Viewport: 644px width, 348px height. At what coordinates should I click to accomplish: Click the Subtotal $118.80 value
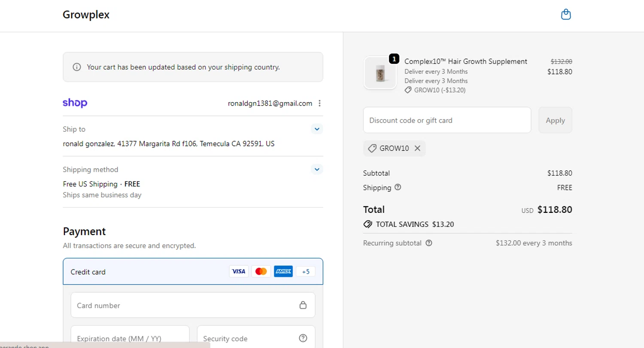[560, 173]
